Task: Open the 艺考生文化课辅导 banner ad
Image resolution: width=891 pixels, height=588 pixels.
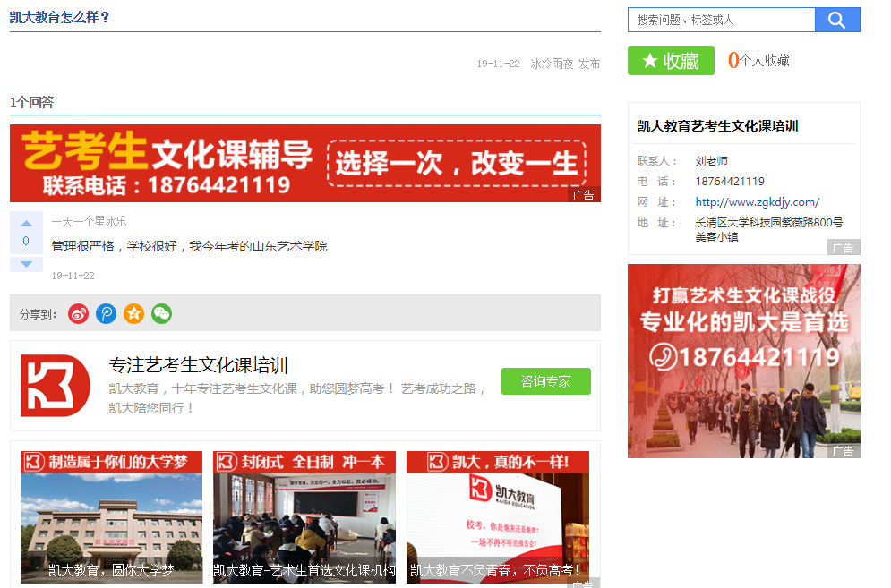Action: point(305,164)
